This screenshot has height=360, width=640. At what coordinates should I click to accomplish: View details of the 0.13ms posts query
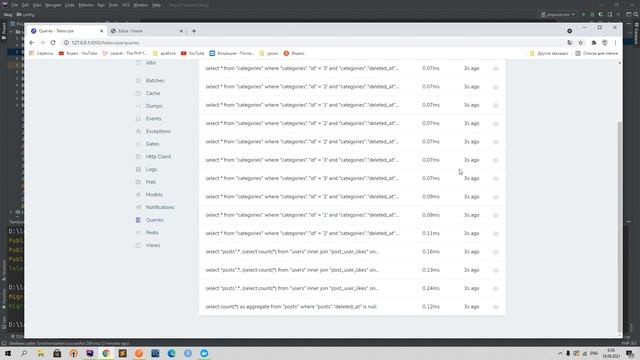coord(496,270)
